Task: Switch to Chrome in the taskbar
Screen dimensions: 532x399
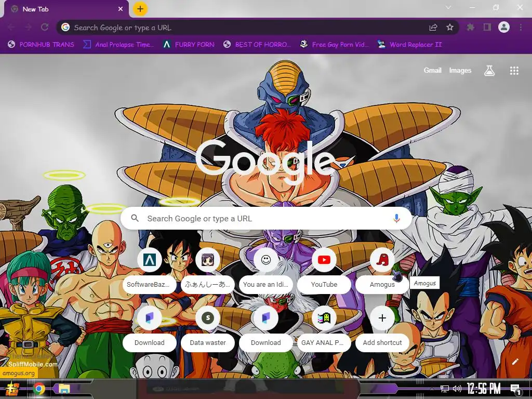Action: click(x=38, y=389)
